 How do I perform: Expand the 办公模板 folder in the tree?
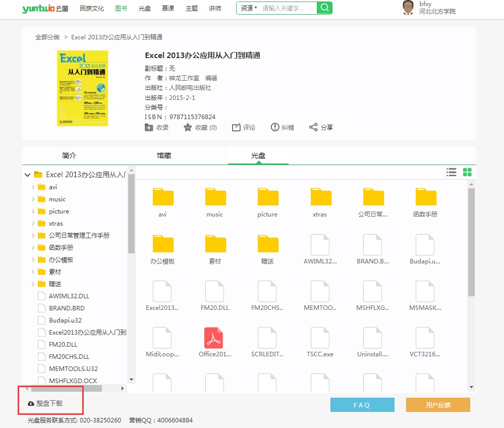33,260
